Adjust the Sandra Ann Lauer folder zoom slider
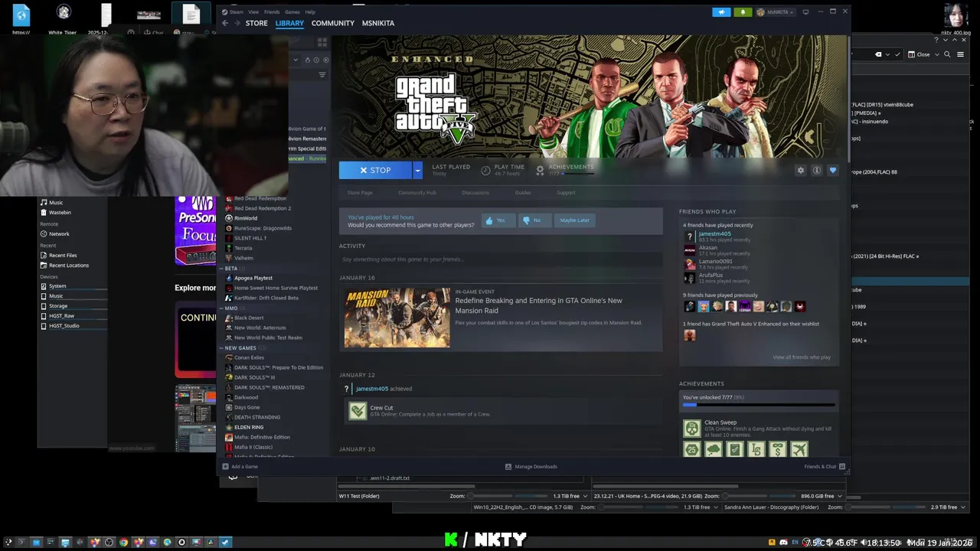The width and height of the screenshot is (980, 551). 886,507
